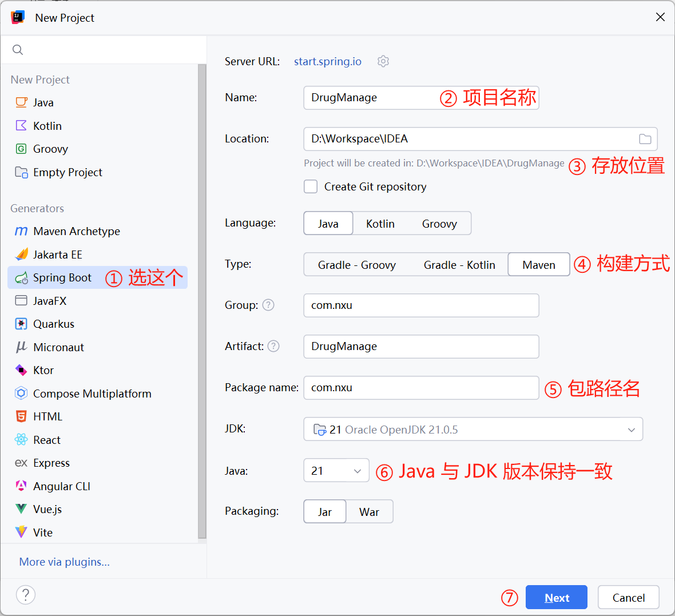The image size is (675, 616).
Task: Select the Kotlin project icon
Action: [21, 126]
